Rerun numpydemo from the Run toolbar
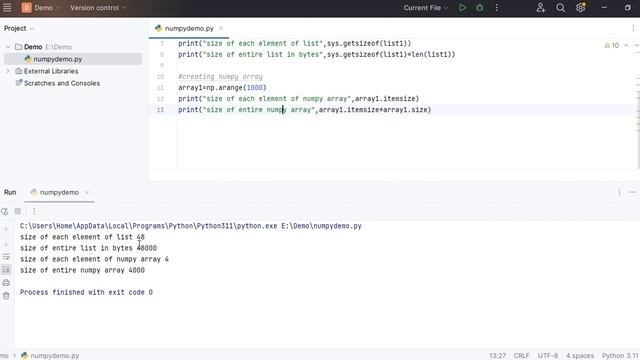The width and height of the screenshot is (640, 360). tap(5, 211)
